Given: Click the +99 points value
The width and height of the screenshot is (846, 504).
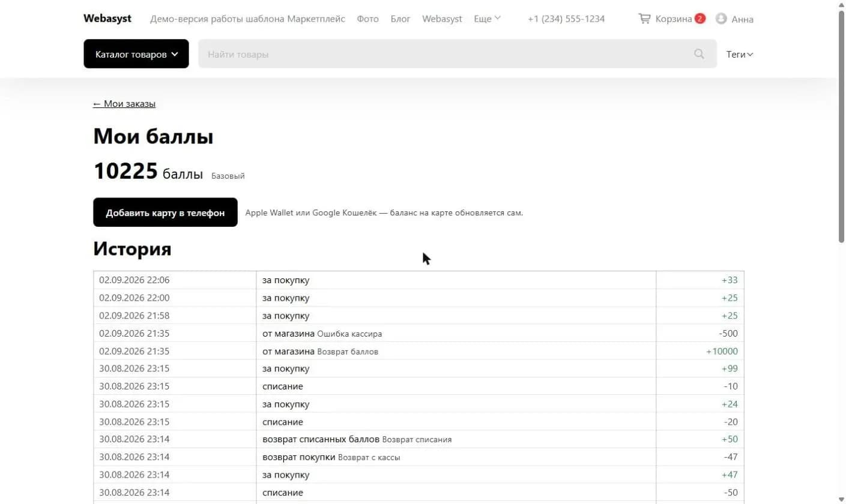Looking at the screenshot, I should pos(730,369).
